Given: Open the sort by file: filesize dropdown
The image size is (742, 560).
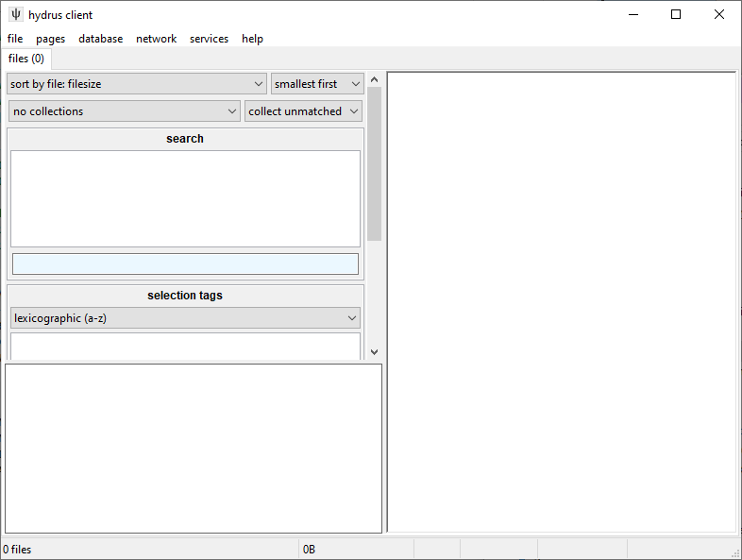Looking at the screenshot, I should coord(137,84).
